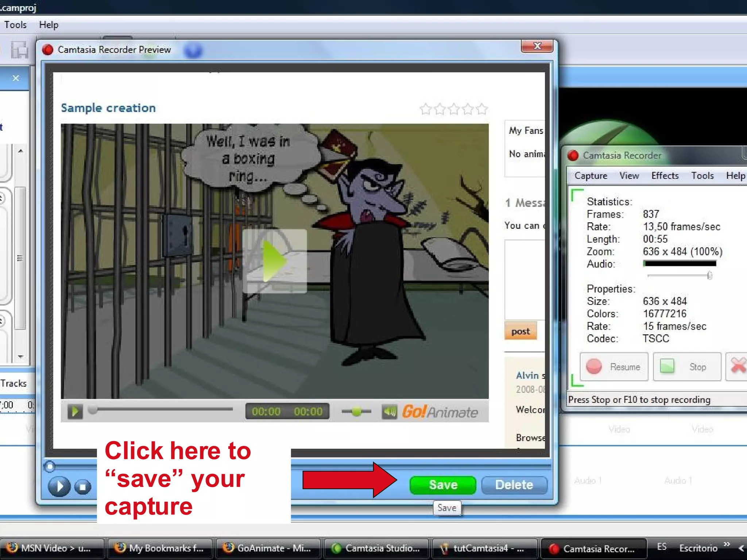Open Tools menu in Camtasia Recorder
The height and width of the screenshot is (560, 747).
(703, 176)
